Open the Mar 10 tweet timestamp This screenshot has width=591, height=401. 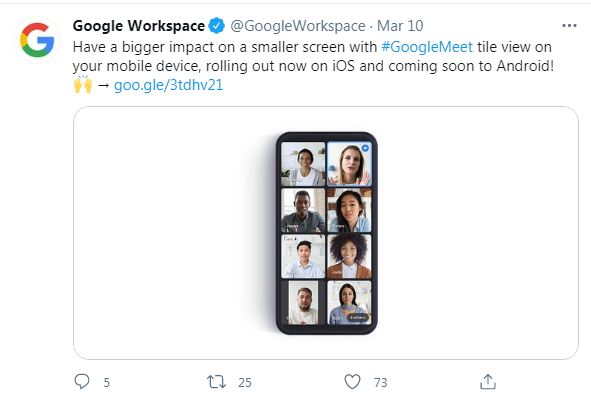coord(400,26)
